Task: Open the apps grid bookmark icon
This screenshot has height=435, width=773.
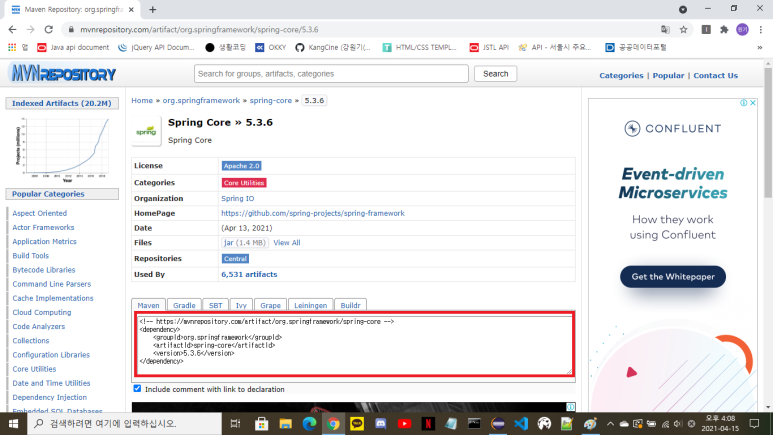Action: (12, 47)
